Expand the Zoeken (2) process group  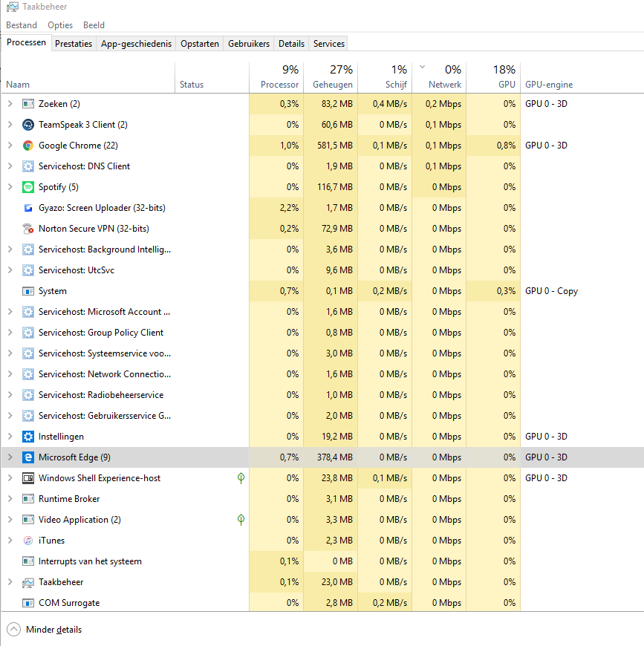click(x=10, y=104)
